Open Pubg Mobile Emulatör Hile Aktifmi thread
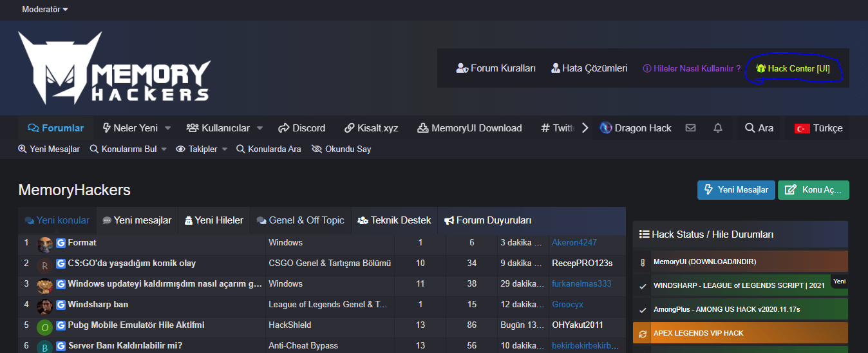The image size is (868, 353). click(136, 325)
